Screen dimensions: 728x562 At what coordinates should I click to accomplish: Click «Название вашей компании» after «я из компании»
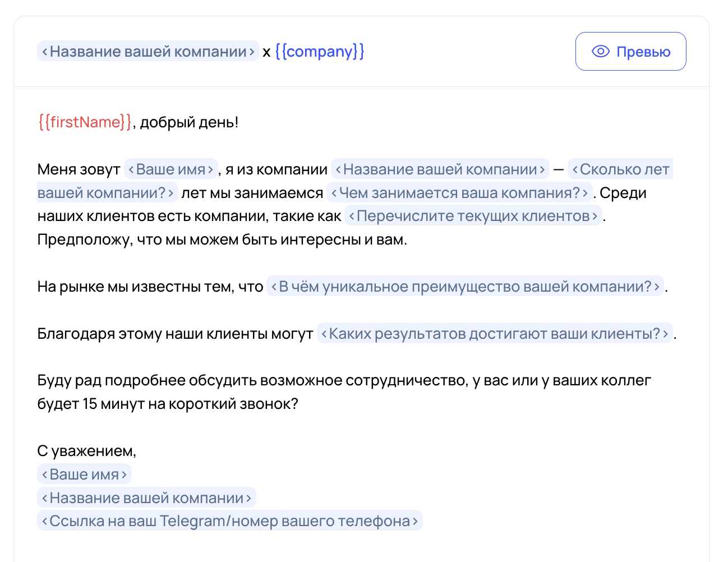[440, 169]
